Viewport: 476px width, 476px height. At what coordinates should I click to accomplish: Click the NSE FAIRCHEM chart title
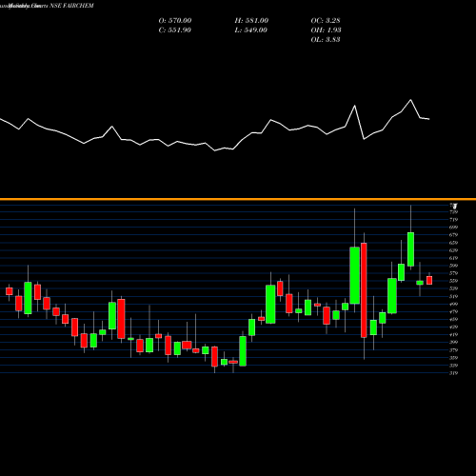pyautogui.click(x=71, y=6)
